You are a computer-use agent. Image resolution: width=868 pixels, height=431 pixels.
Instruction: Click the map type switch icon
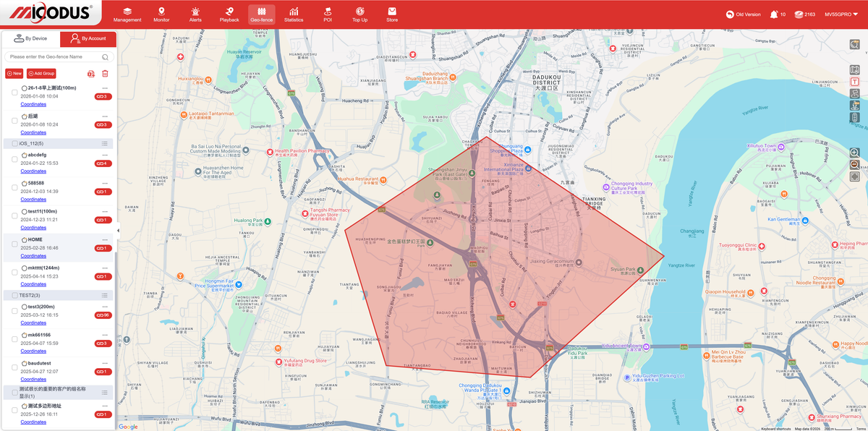pos(855,70)
